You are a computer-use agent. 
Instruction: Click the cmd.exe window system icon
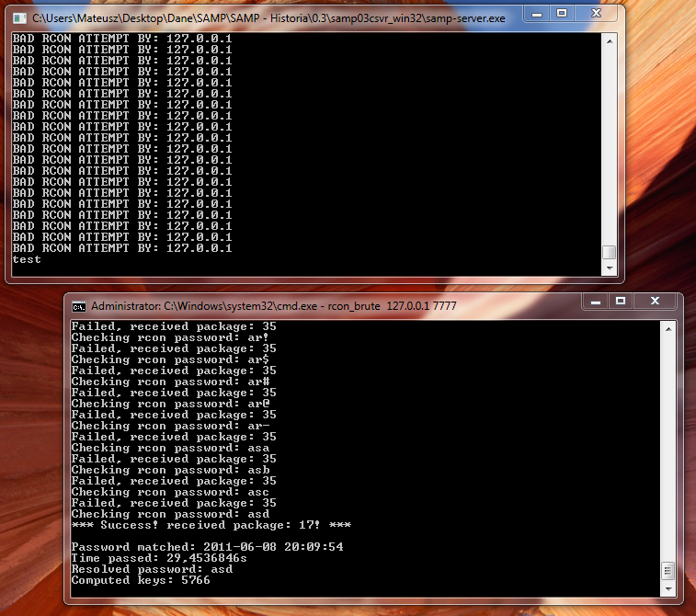pyautogui.click(x=78, y=307)
